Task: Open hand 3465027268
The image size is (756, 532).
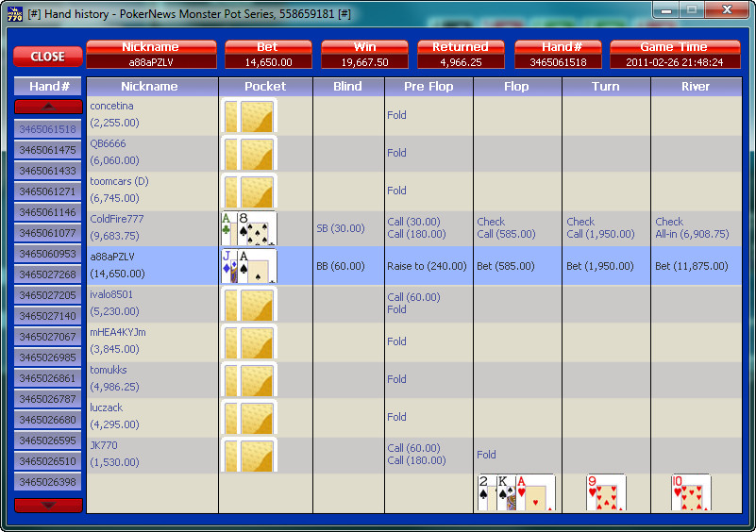Action: pyautogui.click(x=48, y=274)
